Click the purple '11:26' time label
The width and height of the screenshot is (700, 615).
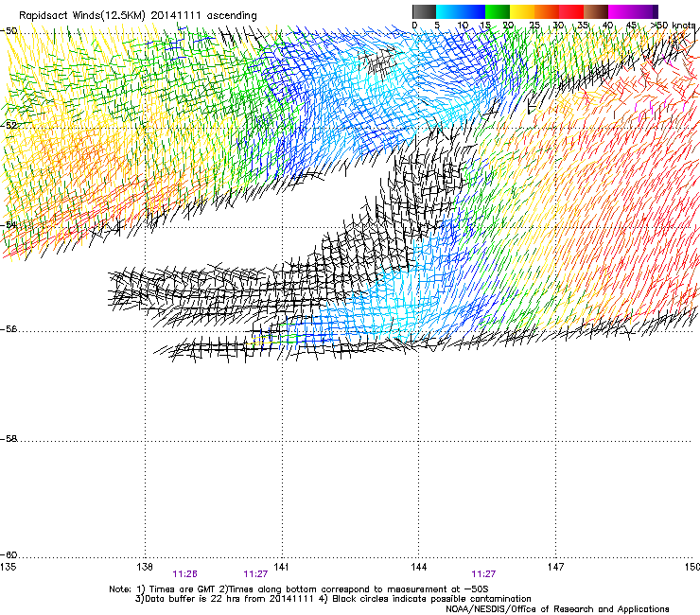[184, 574]
